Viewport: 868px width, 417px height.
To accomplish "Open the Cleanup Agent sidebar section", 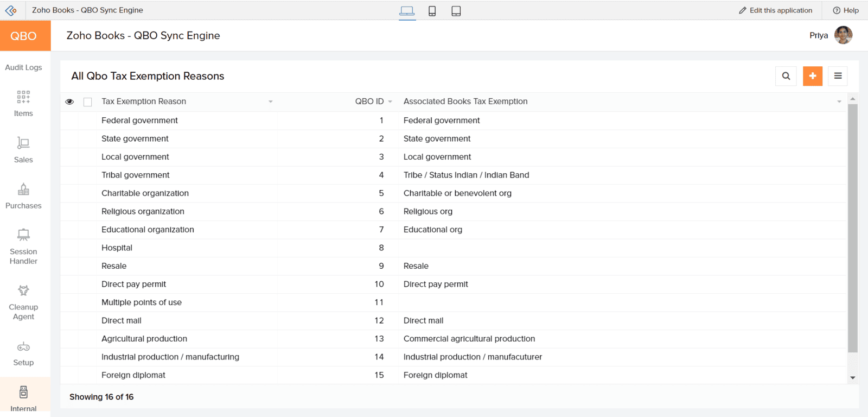I will click(23, 303).
